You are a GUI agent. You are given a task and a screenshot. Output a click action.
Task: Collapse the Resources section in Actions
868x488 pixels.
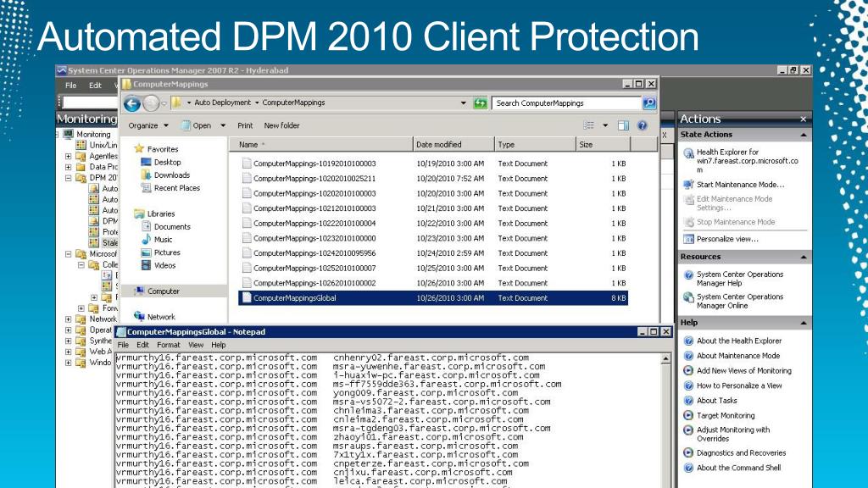point(804,258)
